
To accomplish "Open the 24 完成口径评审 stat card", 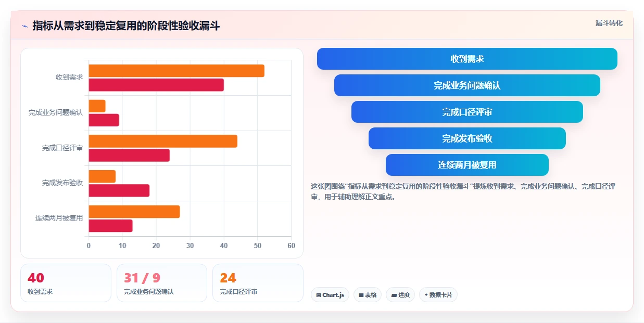I will click(x=258, y=283).
